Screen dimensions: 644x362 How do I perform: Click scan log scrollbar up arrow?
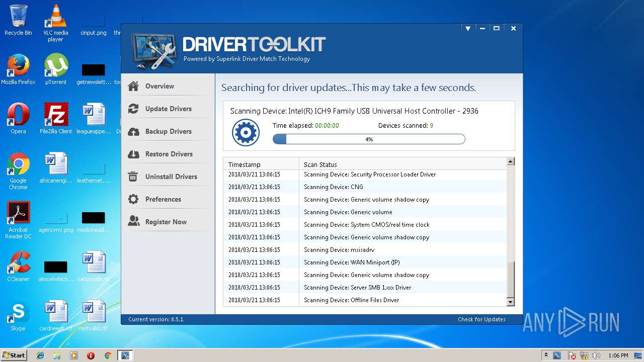click(x=511, y=161)
